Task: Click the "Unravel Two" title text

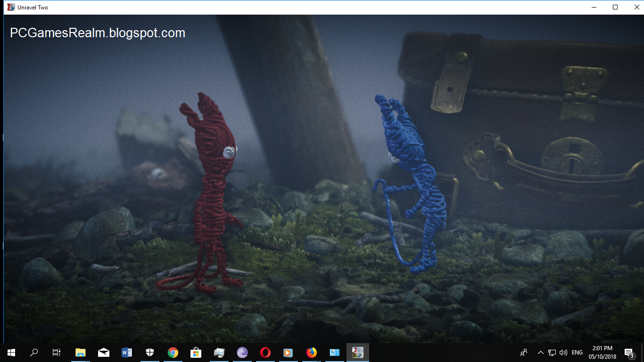Action: [33, 8]
